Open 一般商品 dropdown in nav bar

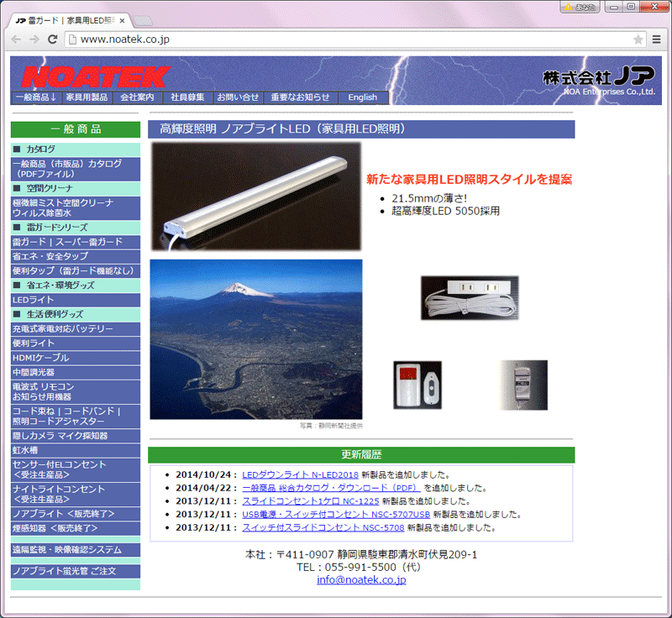coord(36,97)
